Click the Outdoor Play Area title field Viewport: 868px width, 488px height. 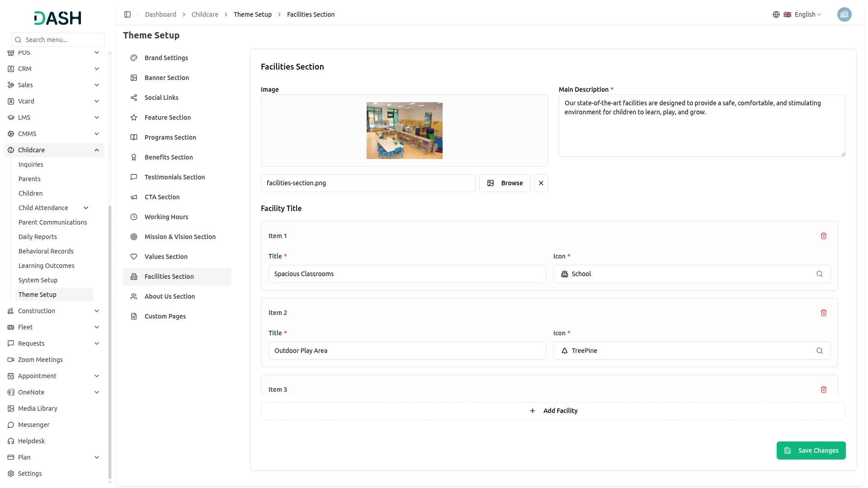(407, 351)
